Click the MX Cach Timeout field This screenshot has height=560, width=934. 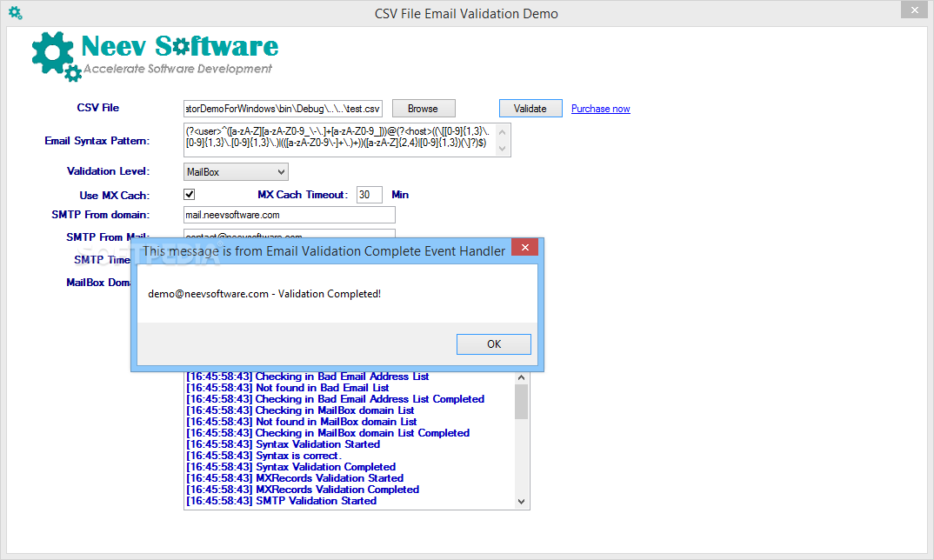click(370, 195)
